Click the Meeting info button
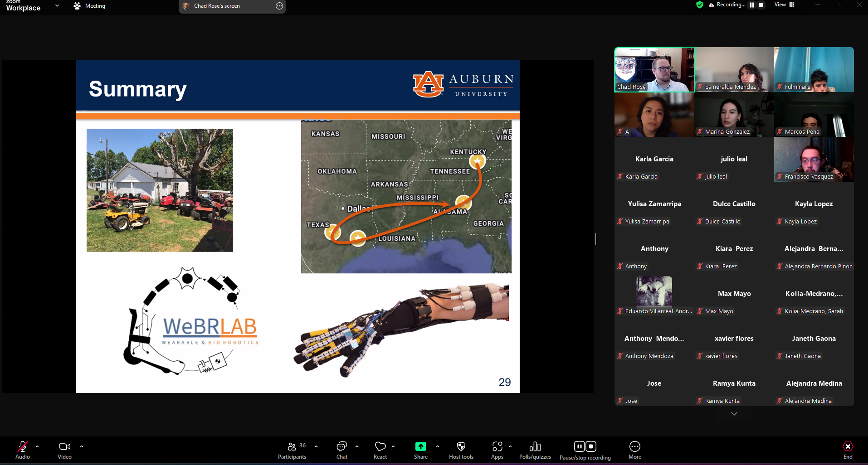Viewport: 868px width, 465px height. pos(89,6)
